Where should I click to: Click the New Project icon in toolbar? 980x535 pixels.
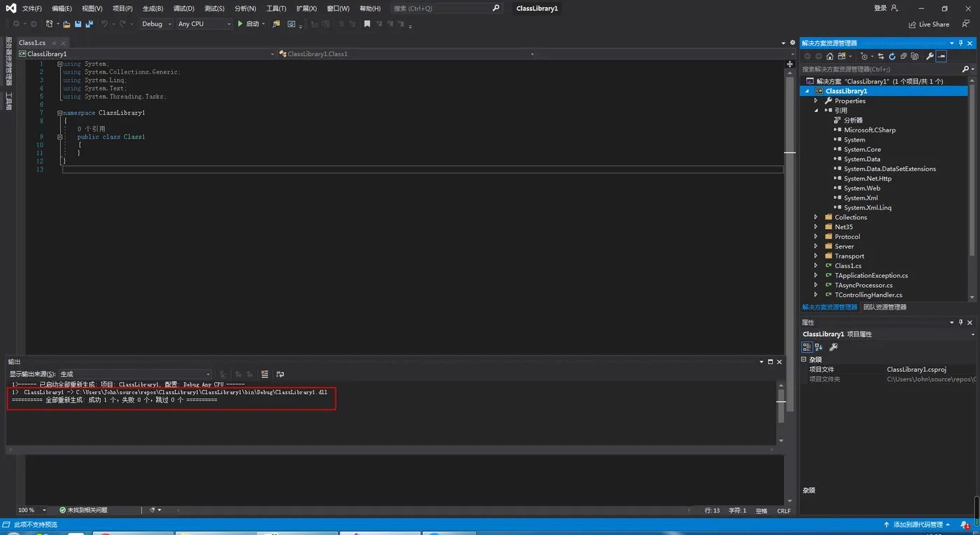pyautogui.click(x=49, y=24)
